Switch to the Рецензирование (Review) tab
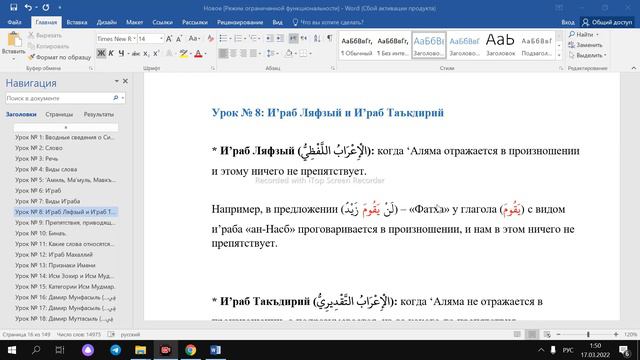This screenshot has width=640, height=360. [240, 22]
